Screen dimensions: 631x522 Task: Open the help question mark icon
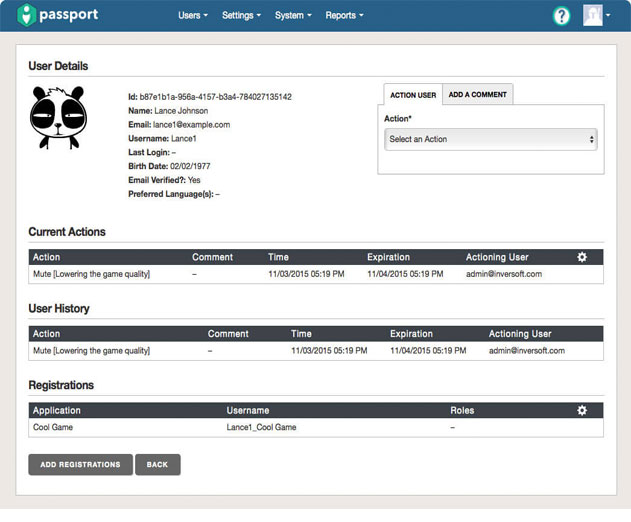561,16
